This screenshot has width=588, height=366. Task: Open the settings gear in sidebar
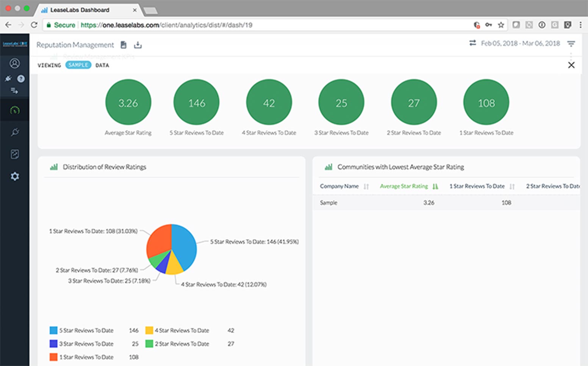(15, 176)
